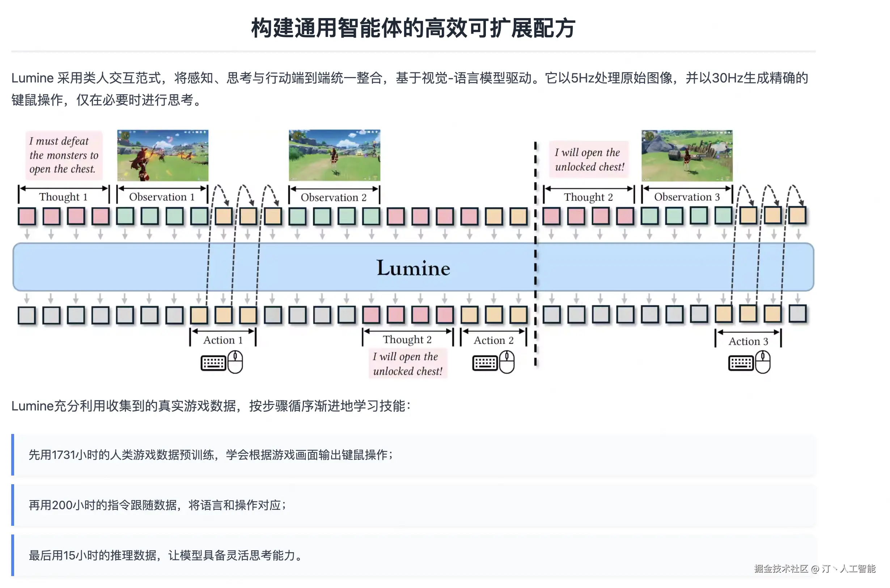Click the Thought 1 label
The image size is (890, 588).
pos(63,197)
